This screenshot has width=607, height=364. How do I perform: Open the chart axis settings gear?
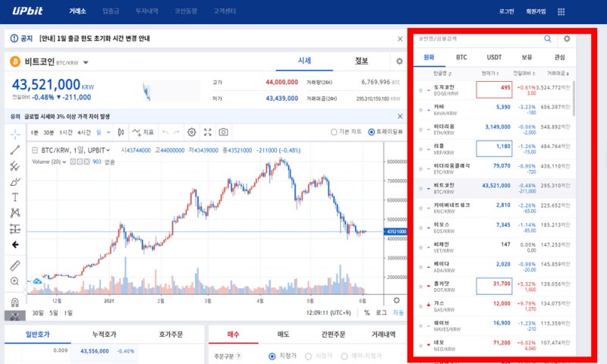[396, 300]
